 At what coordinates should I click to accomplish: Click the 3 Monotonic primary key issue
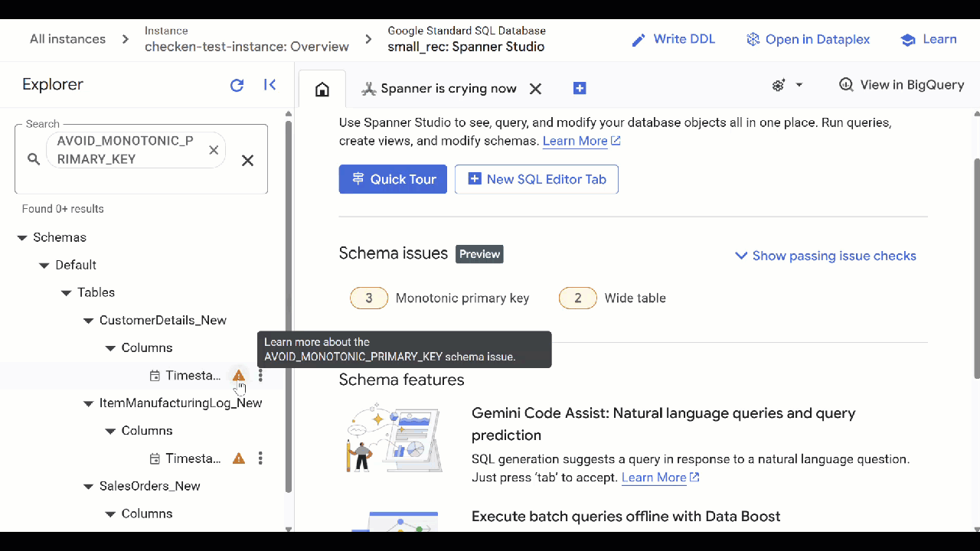439,298
